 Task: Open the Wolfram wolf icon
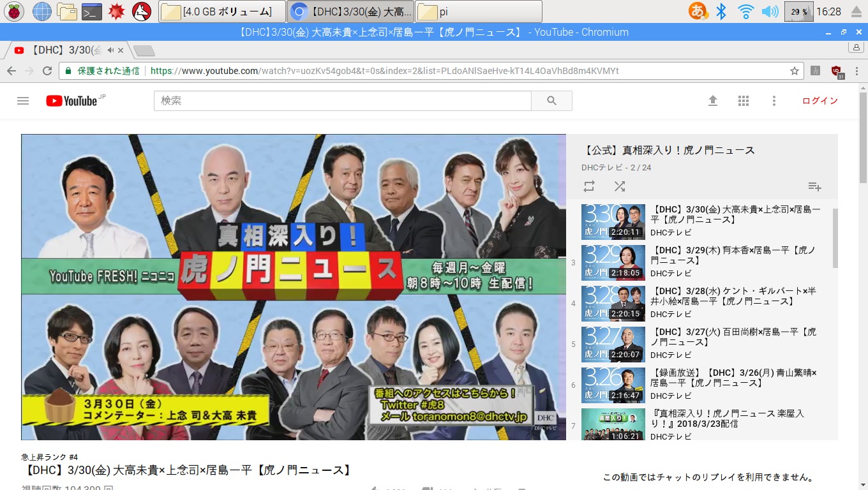click(142, 11)
